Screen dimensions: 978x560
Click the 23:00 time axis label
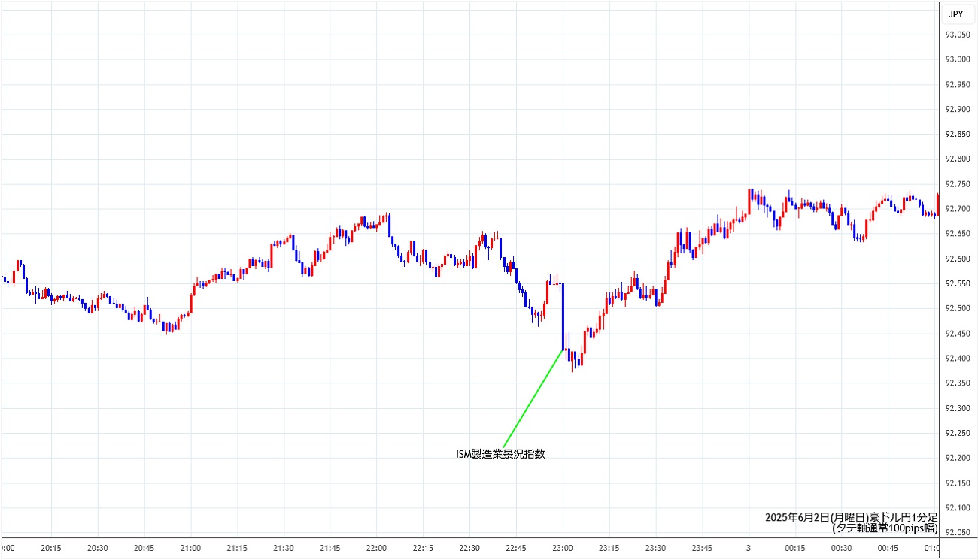(x=563, y=548)
